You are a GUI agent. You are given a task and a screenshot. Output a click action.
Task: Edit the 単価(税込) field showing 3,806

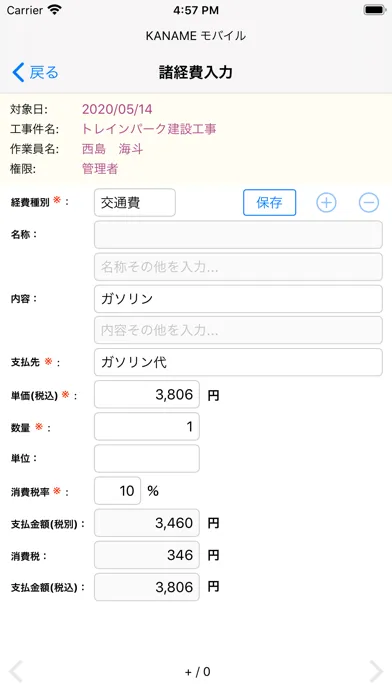click(x=147, y=394)
